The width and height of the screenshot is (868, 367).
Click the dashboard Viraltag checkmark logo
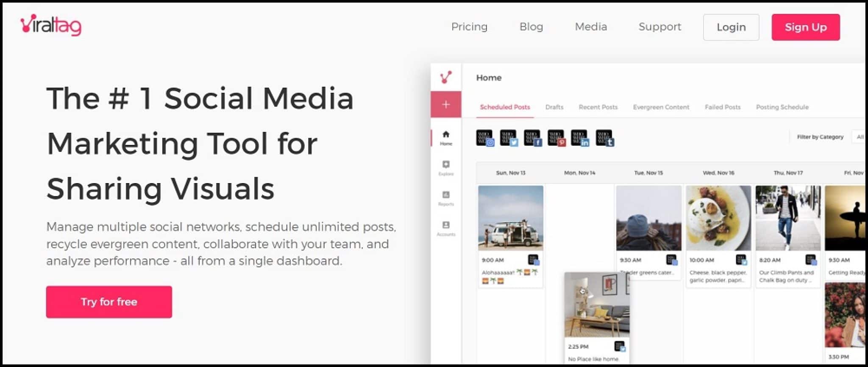[446, 77]
